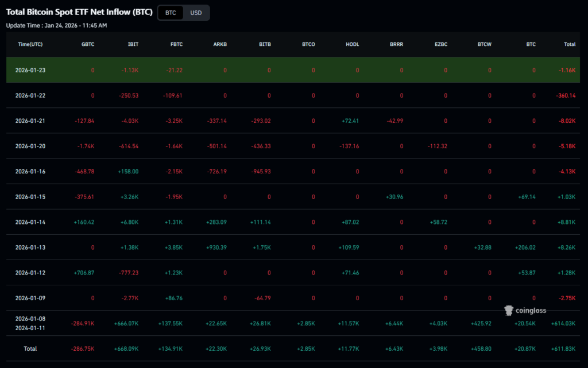The height and width of the screenshot is (368, 588).
Task: Select the BTC unit toggle beside the title
Action: pyautogui.click(x=171, y=13)
